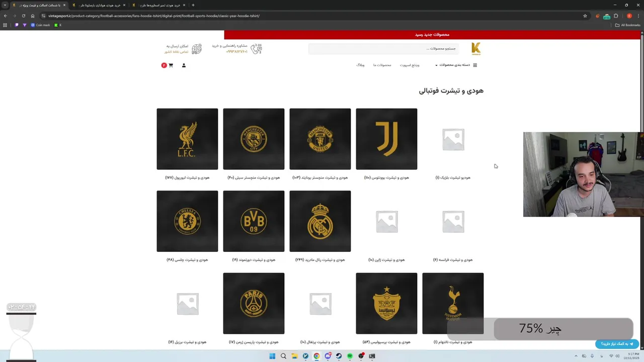Screen dimensions: 644x362
Task: Click the هودی و تیشرت چلسی caption
Action: [187, 260]
